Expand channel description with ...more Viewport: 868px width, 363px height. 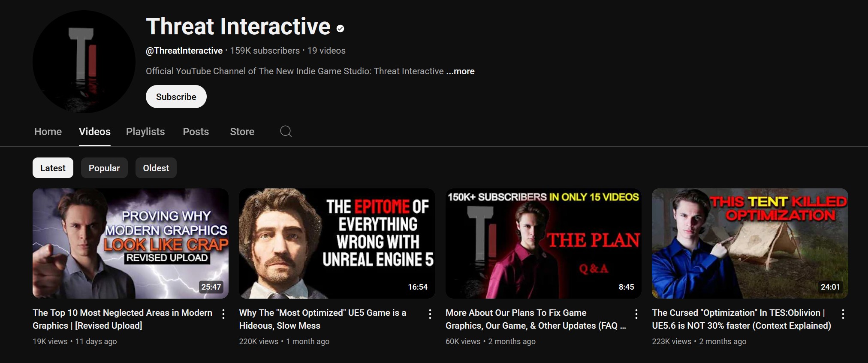(461, 71)
